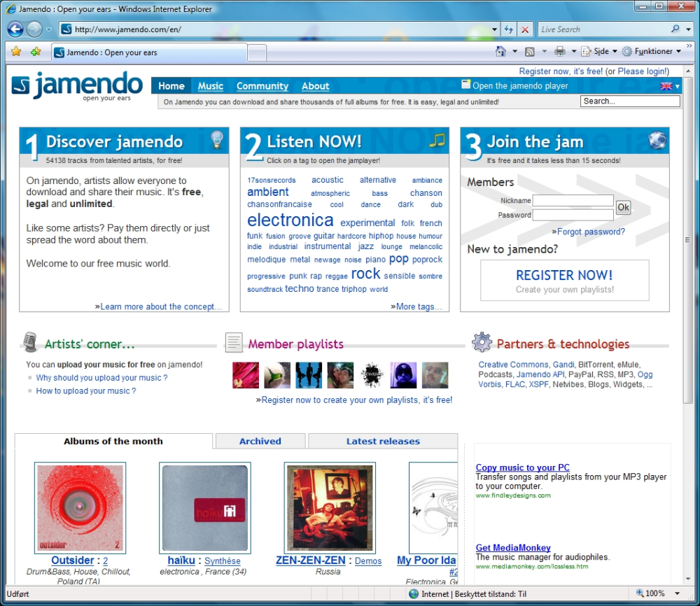Open the Music navigation menu item
Image resolution: width=700 pixels, height=606 pixels.
(210, 86)
